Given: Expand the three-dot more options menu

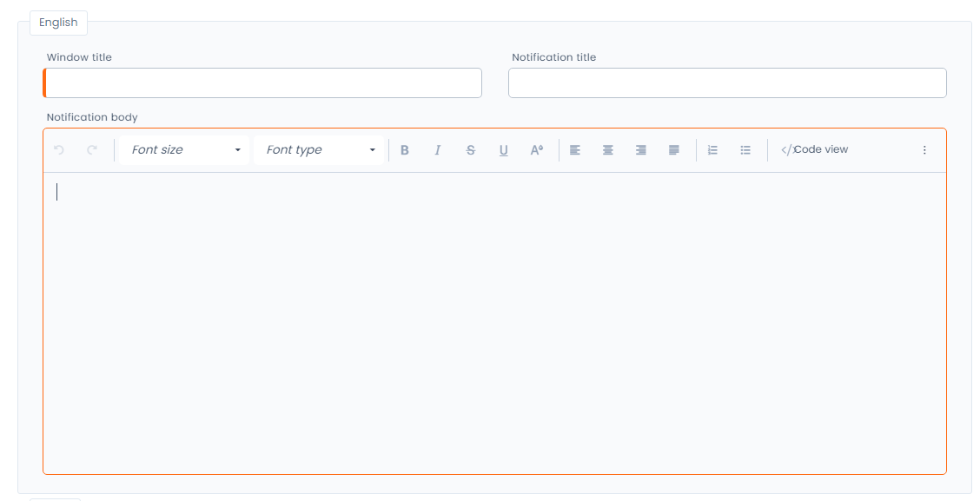Looking at the screenshot, I should point(924,150).
